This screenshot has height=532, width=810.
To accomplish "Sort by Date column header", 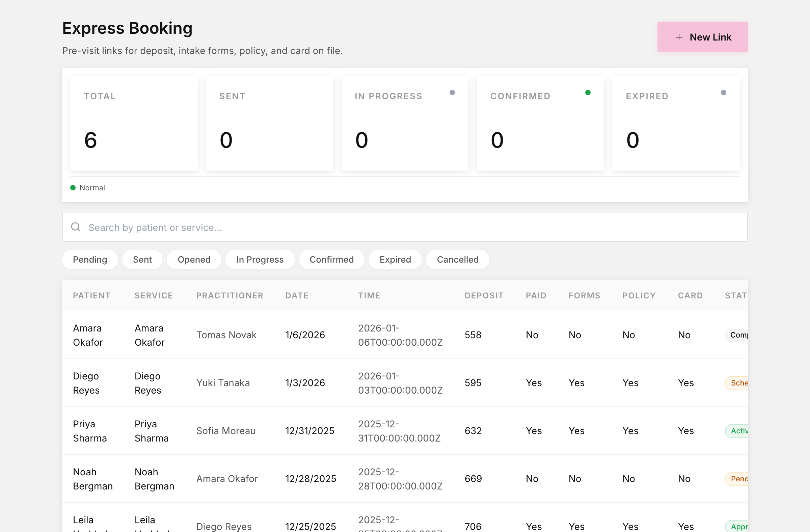I will pyautogui.click(x=297, y=295).
